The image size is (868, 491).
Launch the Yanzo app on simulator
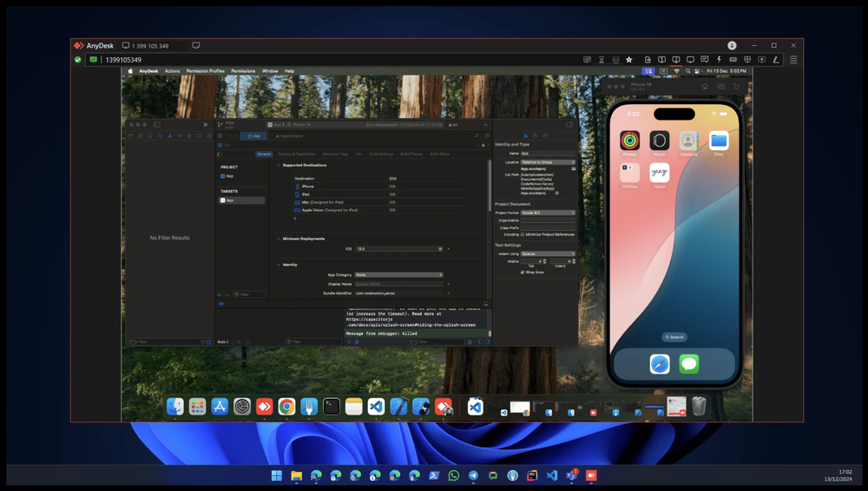tap(660, 173)
